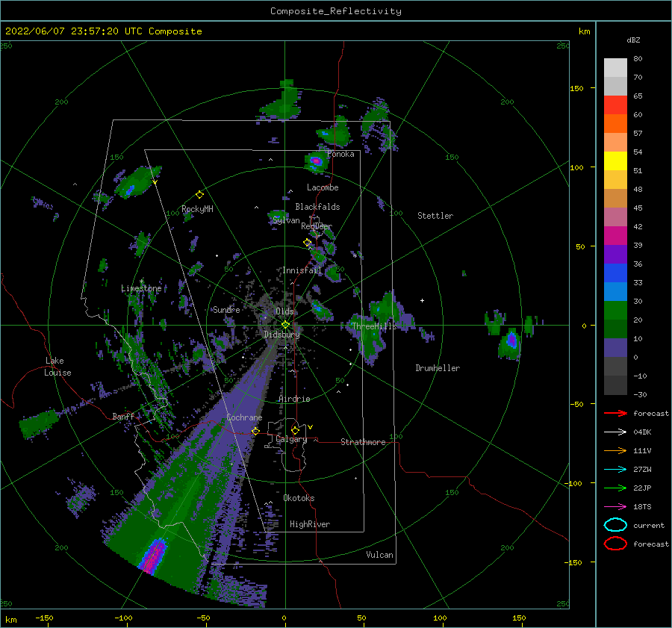
Task: Click the Sundre town label
Action: 226,310
